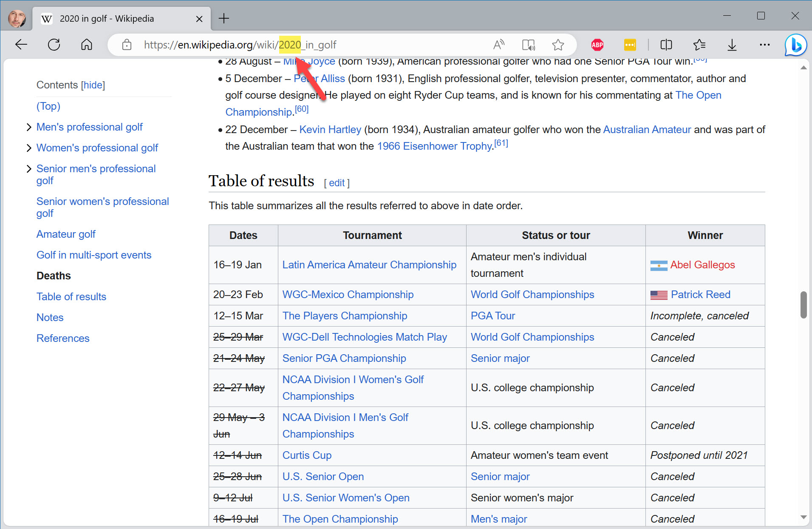Close the 2020 in golf tab
Screen dimensions: 812x529
tap(199, 19)
